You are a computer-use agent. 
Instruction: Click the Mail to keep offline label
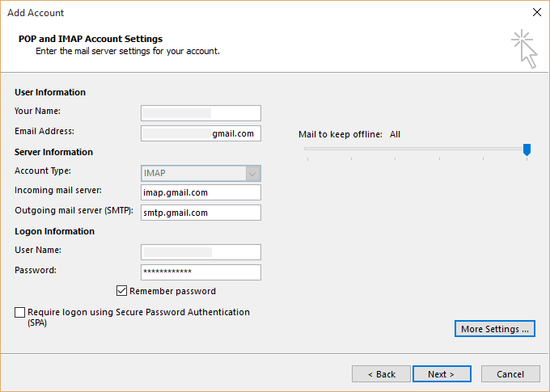tap(341, 134)
